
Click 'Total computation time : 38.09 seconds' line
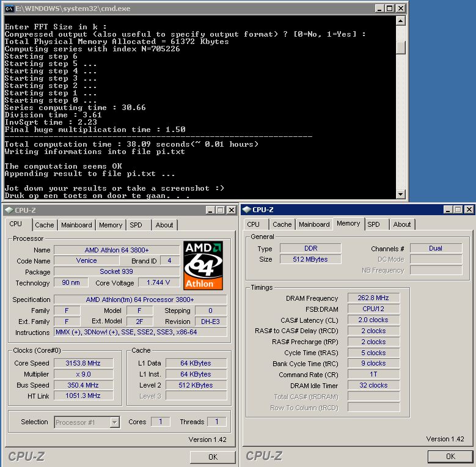[131, 144]
